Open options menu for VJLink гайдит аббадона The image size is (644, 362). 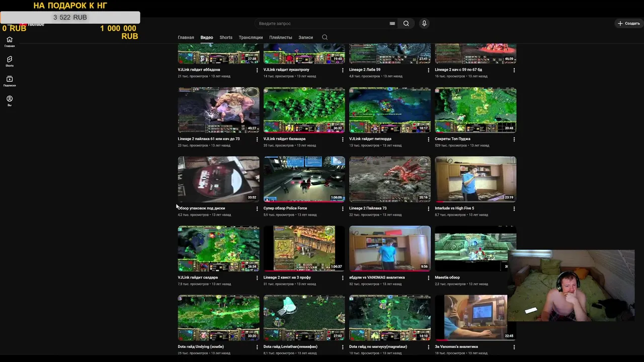coord(257,70)
